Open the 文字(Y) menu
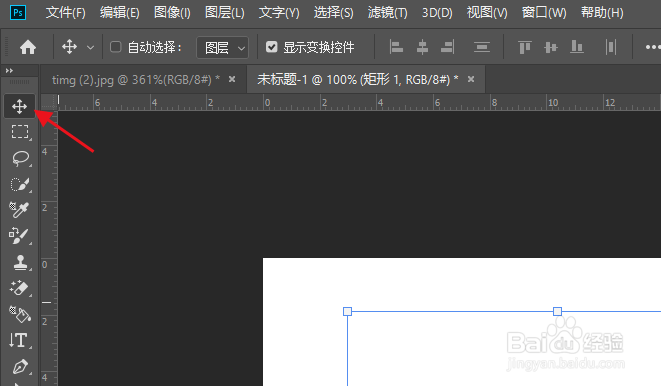Image resolution: width=661 pixels, height=386 pixels. (x=279, y=13)
